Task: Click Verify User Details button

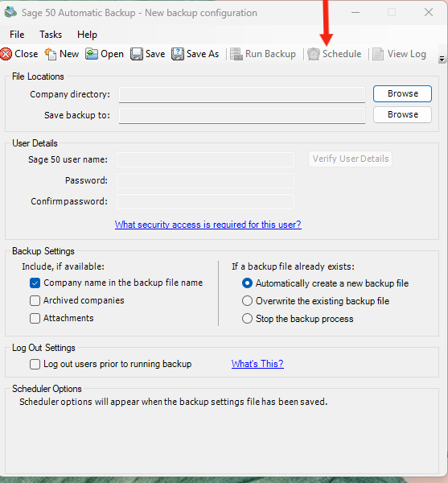Action: [351, 159]
